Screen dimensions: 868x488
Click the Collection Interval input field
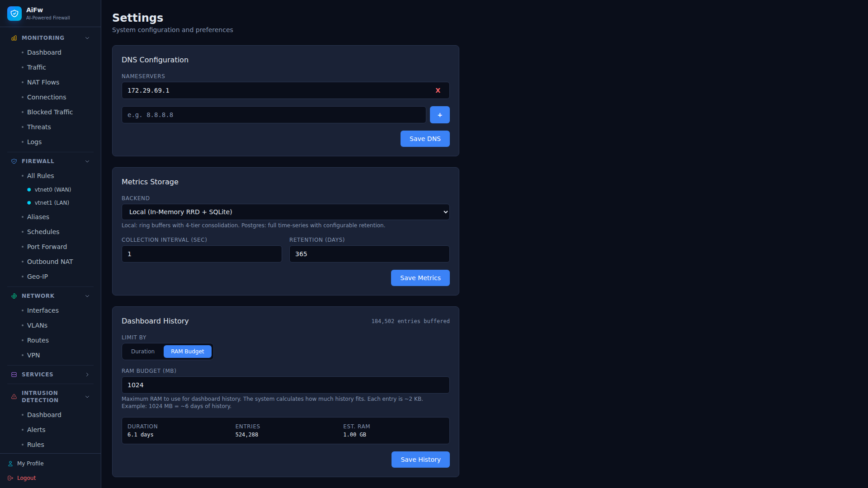[202, 254]
